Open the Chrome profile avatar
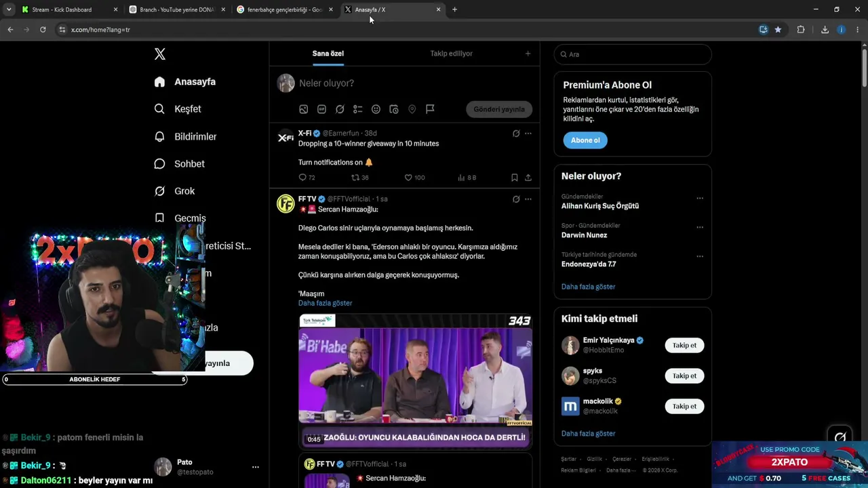The height and width of the screenshot is (488, 868). (842, 30)
